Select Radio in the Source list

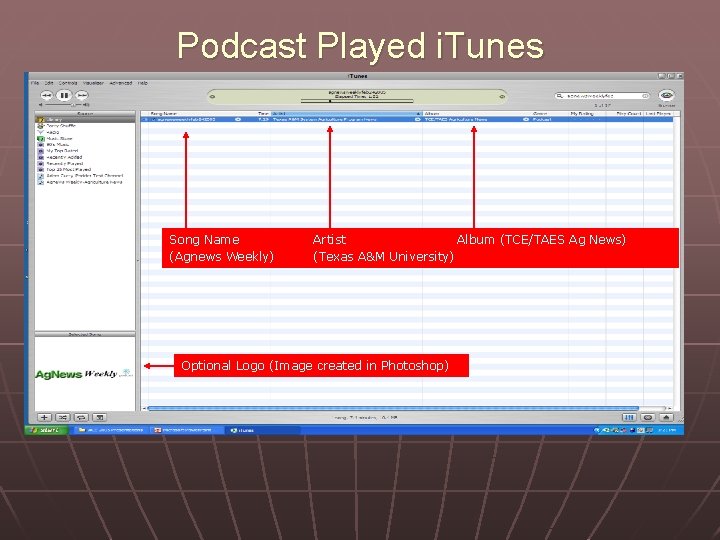tap(85, 132)
